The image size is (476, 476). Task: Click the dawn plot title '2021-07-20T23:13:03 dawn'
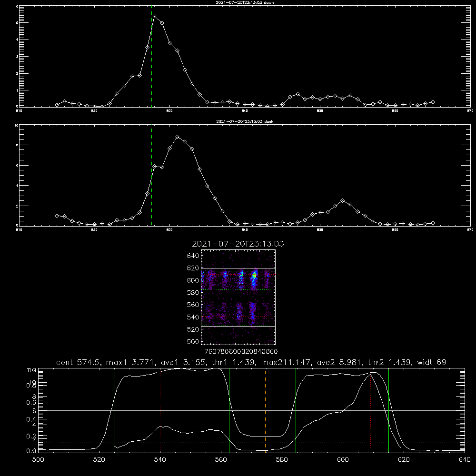pyautogui.click(x=245, y=2)
